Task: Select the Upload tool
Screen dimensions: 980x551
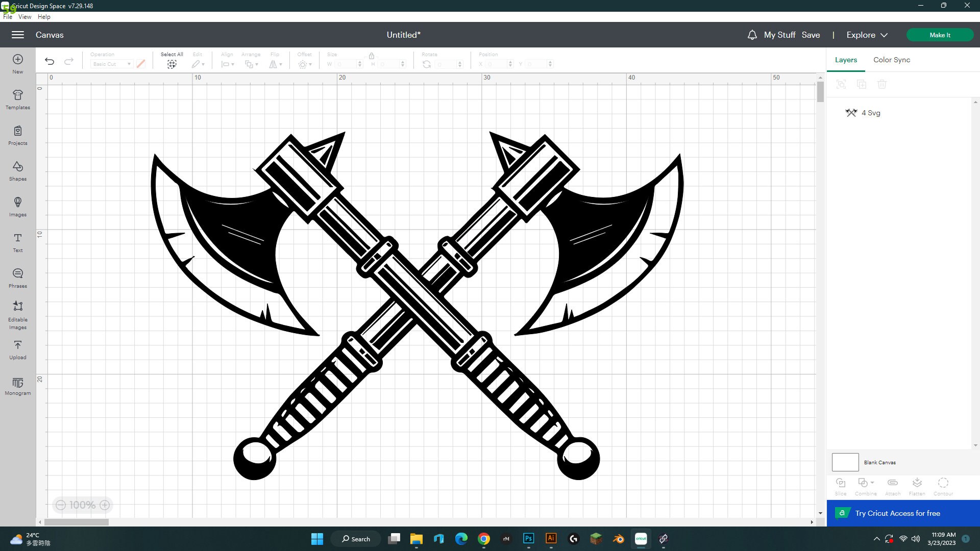Action: point(17,349)
